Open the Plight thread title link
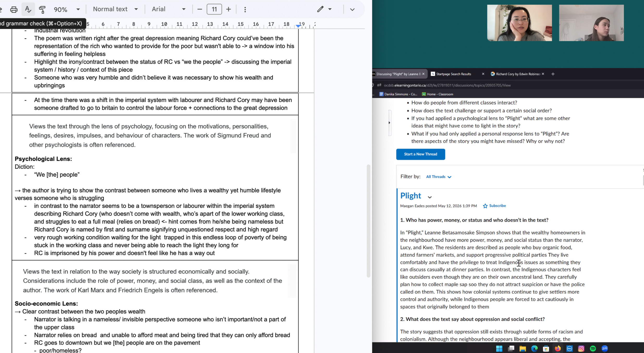The width and height of the screenshot is (644, 353). coord(410,196)
